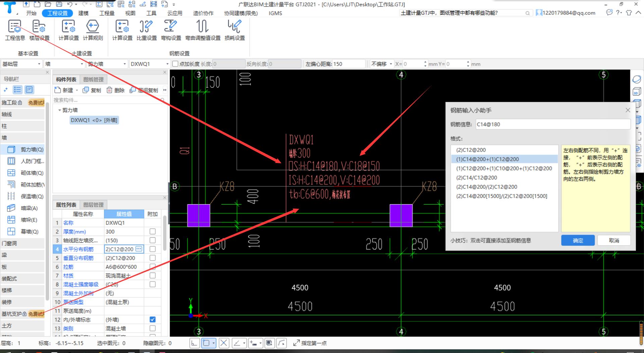Uncheck 附加 checkbox for 内/外墙标志 row
Viewport: 644px width, 353px height.
(x=153, y=319)
